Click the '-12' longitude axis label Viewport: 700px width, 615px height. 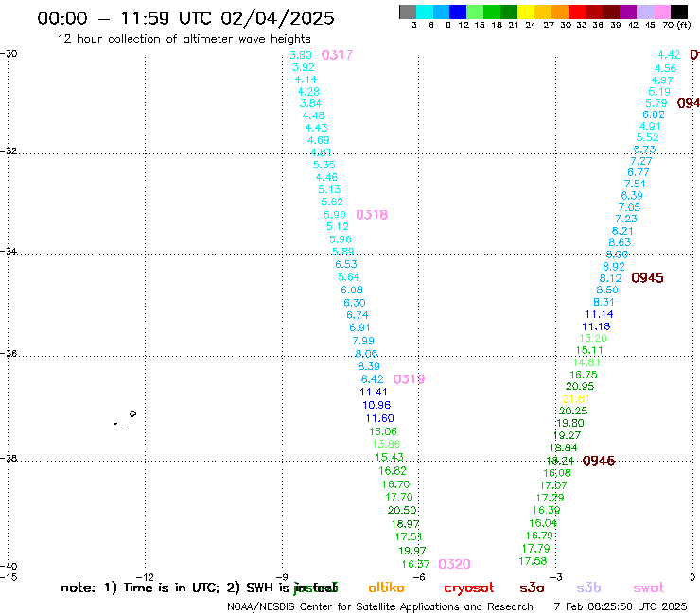145,577
